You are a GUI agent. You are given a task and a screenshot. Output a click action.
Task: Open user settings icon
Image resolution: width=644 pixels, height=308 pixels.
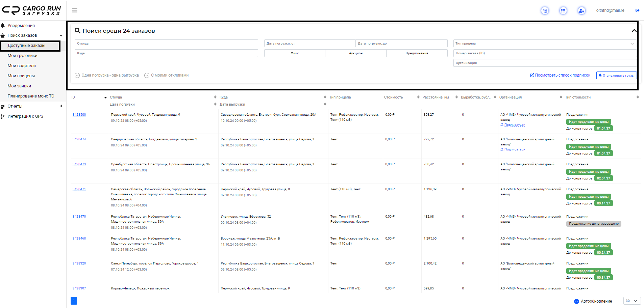pyautogui.click(x=581, y=11)
